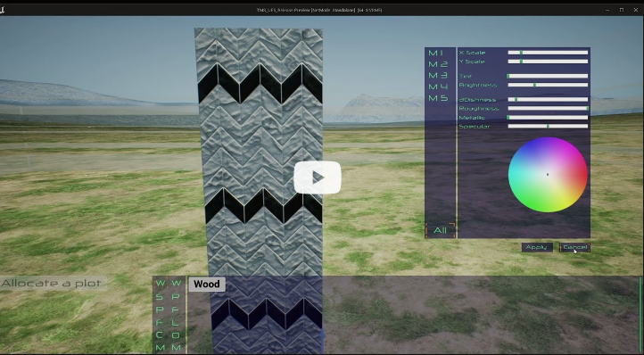
Task: Adjust the Metallic slider
Action: [x=548, y=118]
